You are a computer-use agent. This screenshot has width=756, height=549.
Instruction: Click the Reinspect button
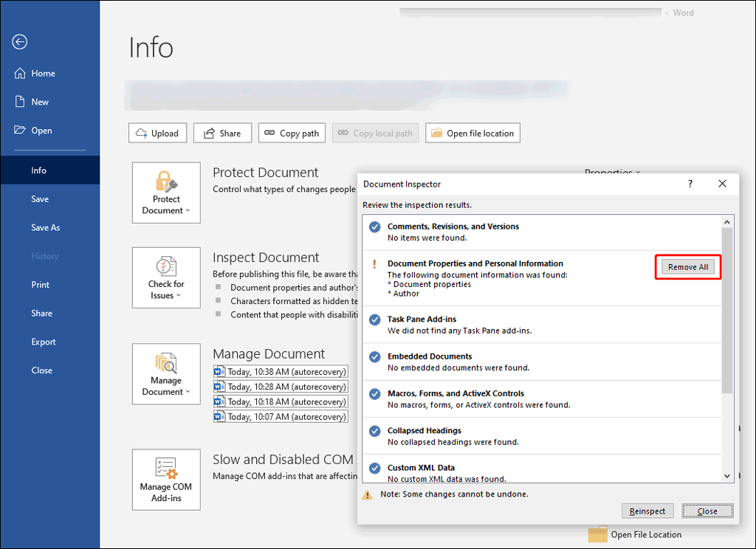point(647,511)
